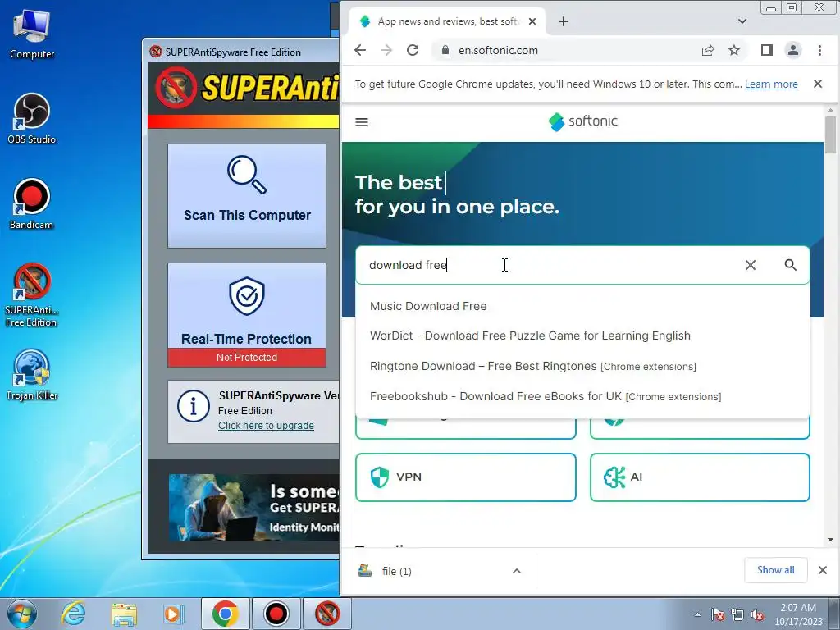Submit search with magnifier icon

coord(790,265)
